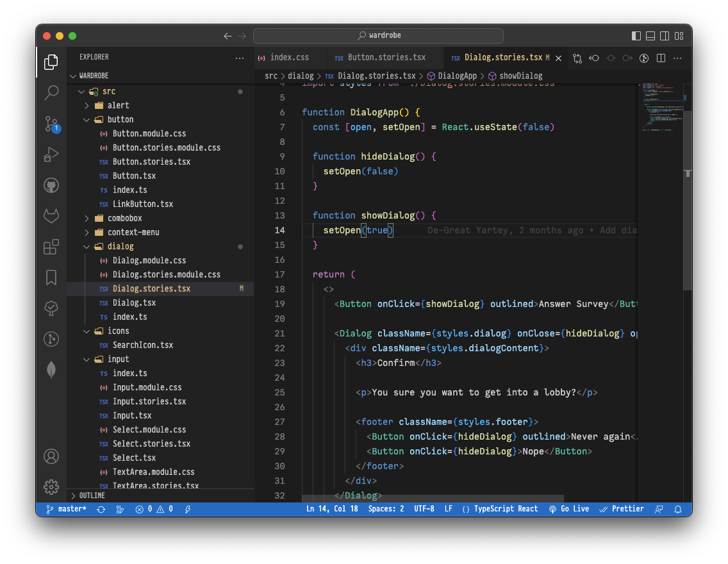
Task: Click the notifications bell in status bar
Action: [x=678, y=509]
